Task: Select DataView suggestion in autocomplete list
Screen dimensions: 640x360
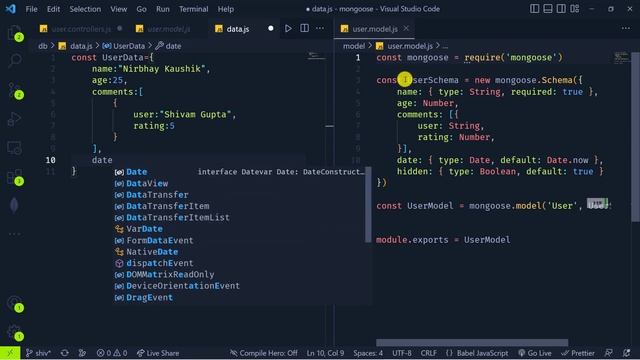Action: coord(239,183)
